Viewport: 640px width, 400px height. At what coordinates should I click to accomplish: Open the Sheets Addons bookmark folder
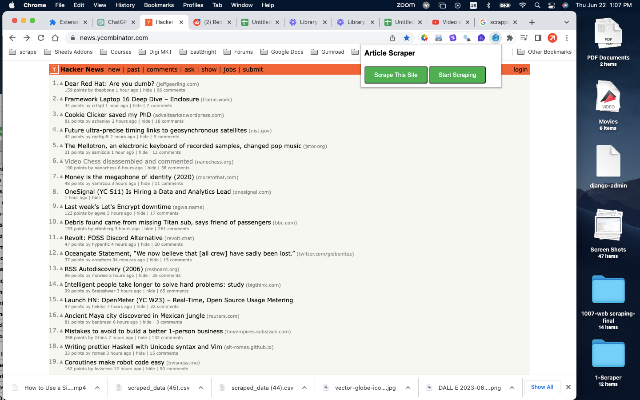[x=68, y=52]
